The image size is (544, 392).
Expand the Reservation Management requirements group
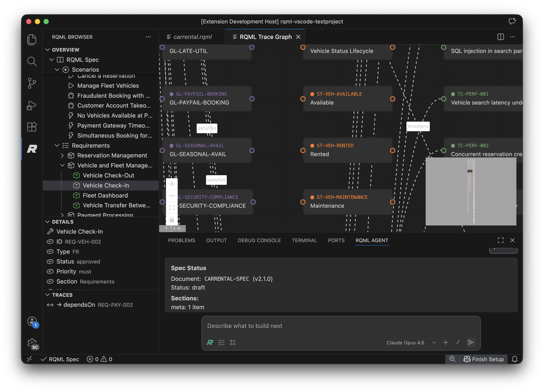pos(62,155)
